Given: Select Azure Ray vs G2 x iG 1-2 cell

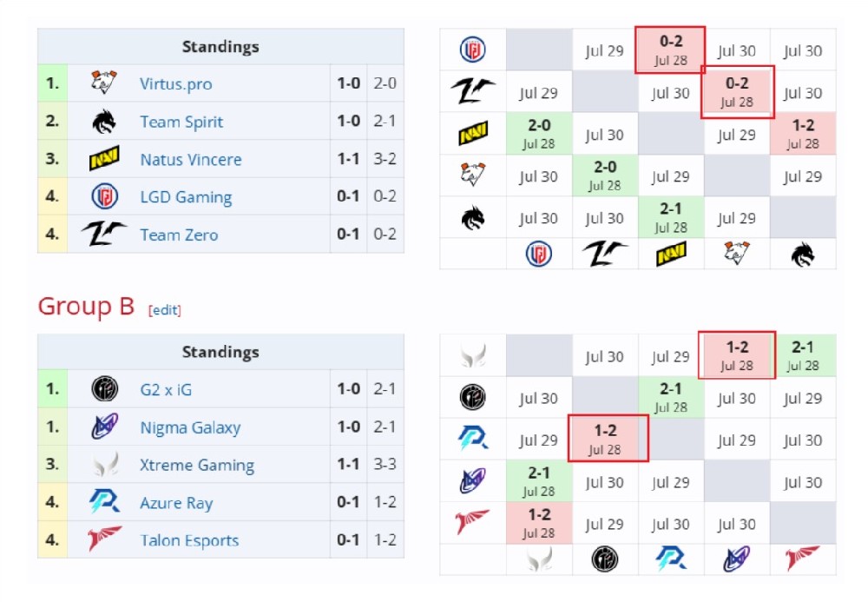Looking at the screenshot, I should click(x=608, y=439).
